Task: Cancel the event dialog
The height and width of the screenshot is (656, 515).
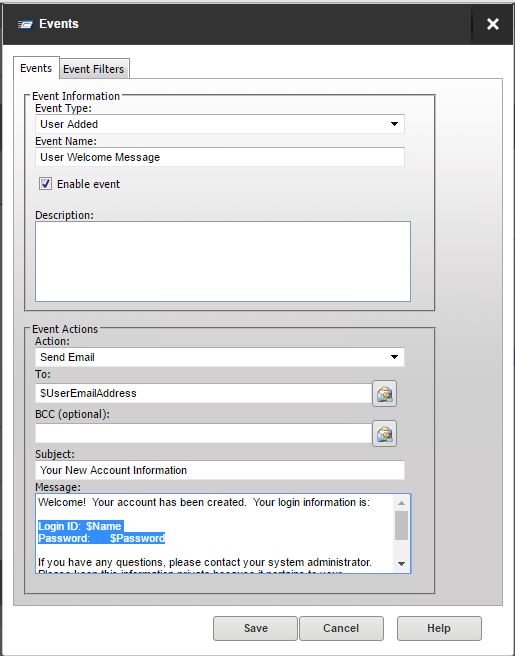Action: 341,628
